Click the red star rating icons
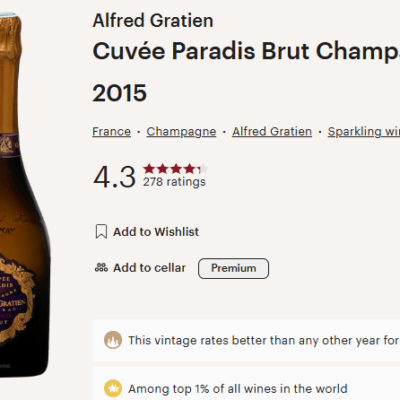The height and width of the screenshot is (400, 400). [x=176, y=169]
